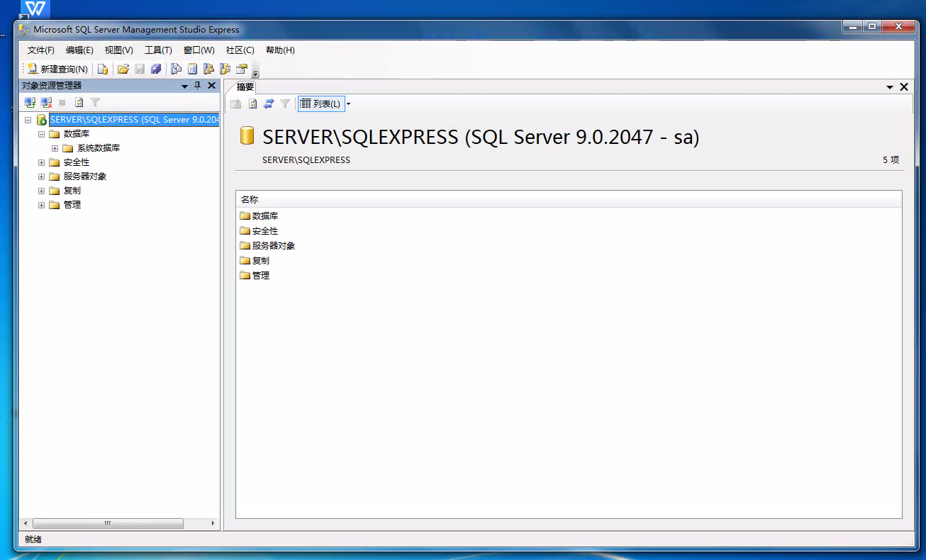Viewport: 926px width, 560px height.
Task: Click the database cylinder icon in summary header
Action: click(247, 135)
